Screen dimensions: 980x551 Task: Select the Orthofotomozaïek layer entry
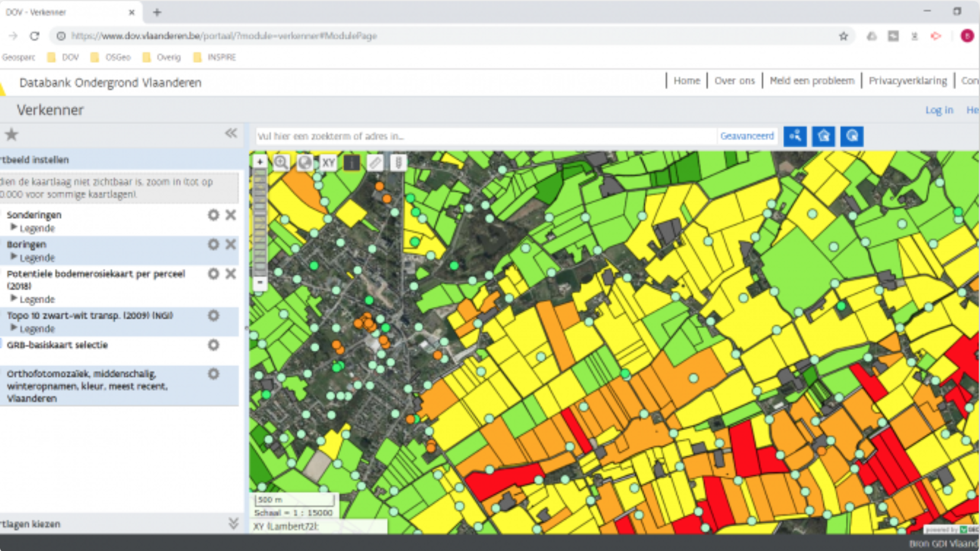[87, 386]
